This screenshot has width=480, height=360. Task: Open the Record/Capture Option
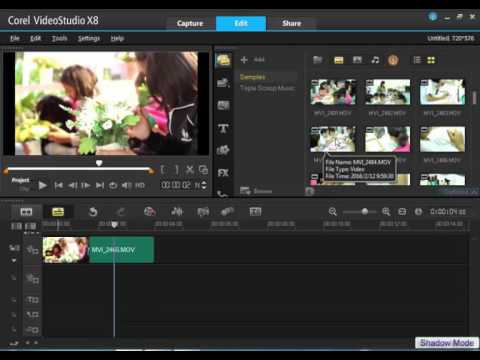pyautogui.click(x=150, y=212)
